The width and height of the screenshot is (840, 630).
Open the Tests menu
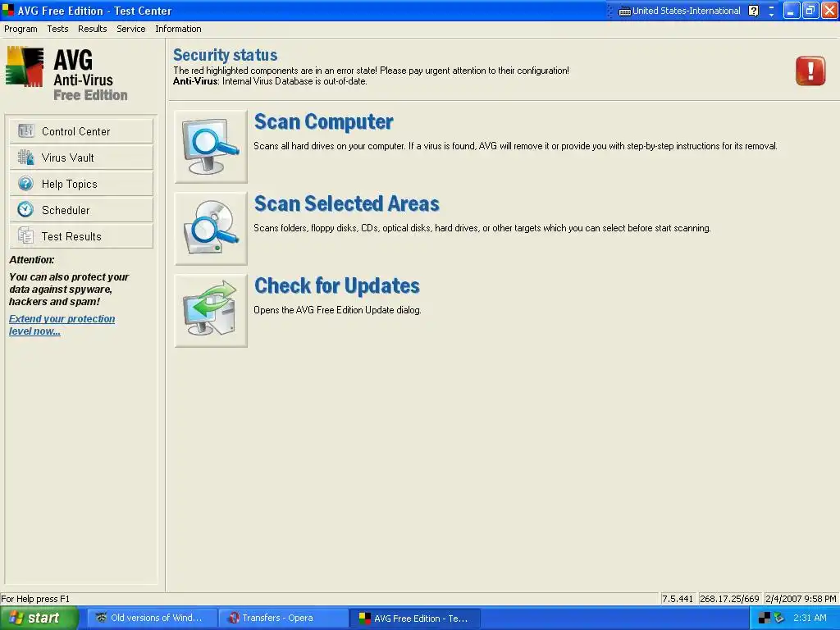click(x=57, y=29)
